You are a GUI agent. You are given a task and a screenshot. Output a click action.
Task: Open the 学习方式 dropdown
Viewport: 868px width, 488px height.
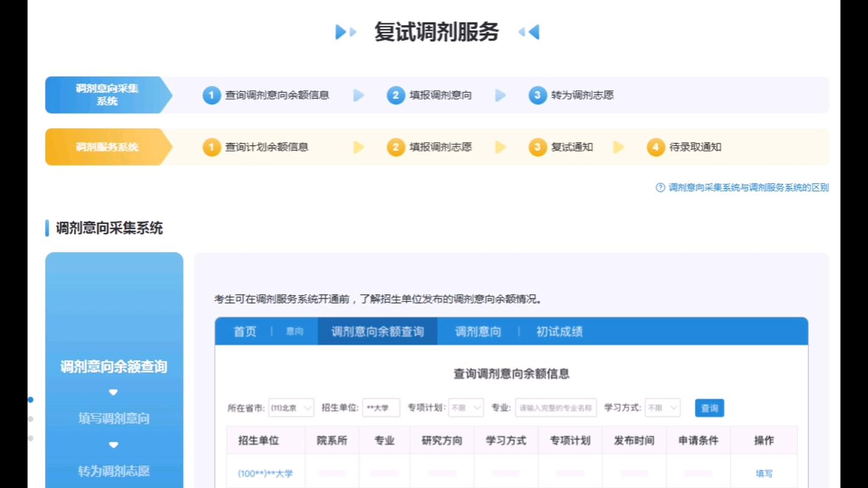click(662, 408)
